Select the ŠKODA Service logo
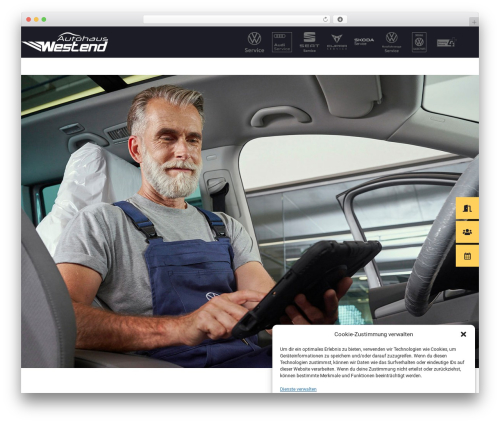This screenshot has height=423, width=500. pos(364,41)
